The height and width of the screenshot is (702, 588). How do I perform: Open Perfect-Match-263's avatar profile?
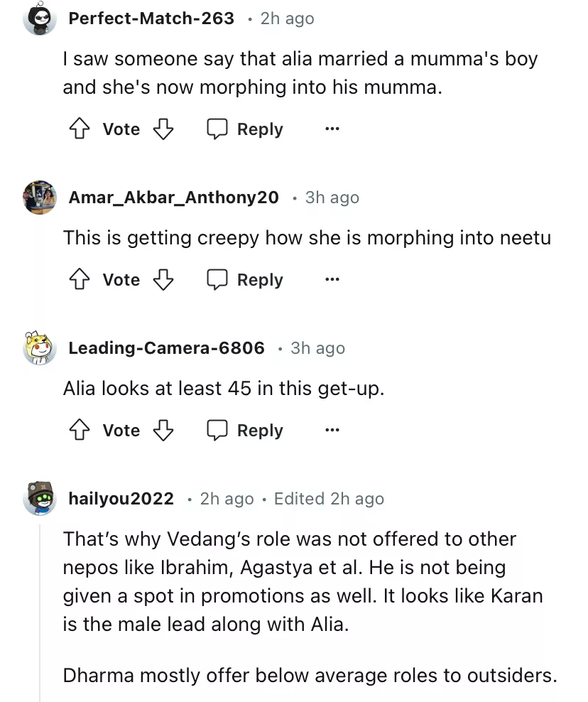(40, 18)
